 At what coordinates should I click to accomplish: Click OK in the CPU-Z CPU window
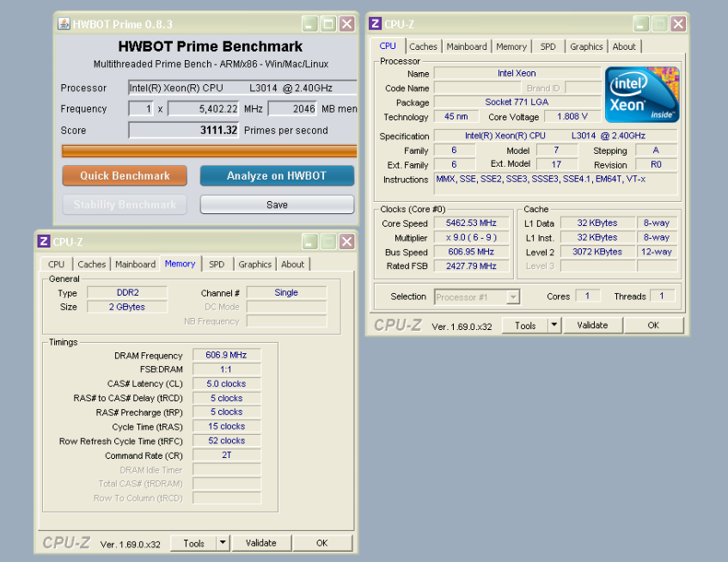tap(653, 326)
